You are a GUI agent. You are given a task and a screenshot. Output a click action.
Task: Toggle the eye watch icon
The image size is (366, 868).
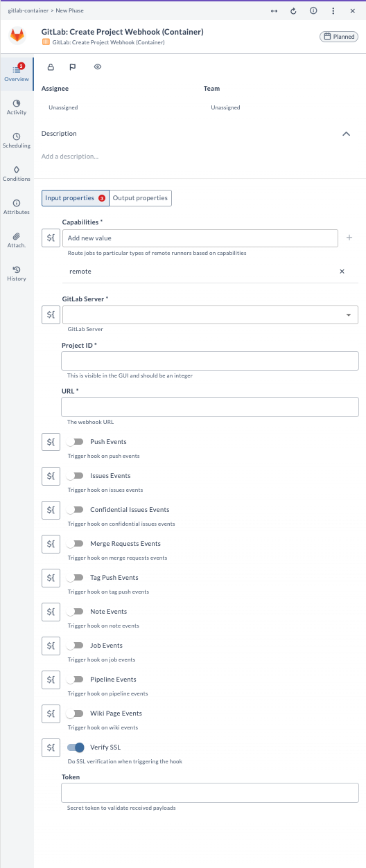click(97, 67)
